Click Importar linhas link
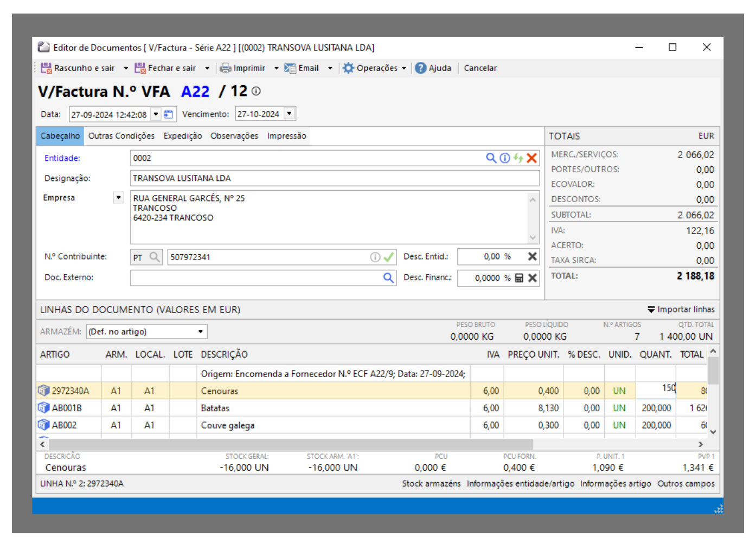Screen dimensions: 756x544 click(x=681, y=309)
